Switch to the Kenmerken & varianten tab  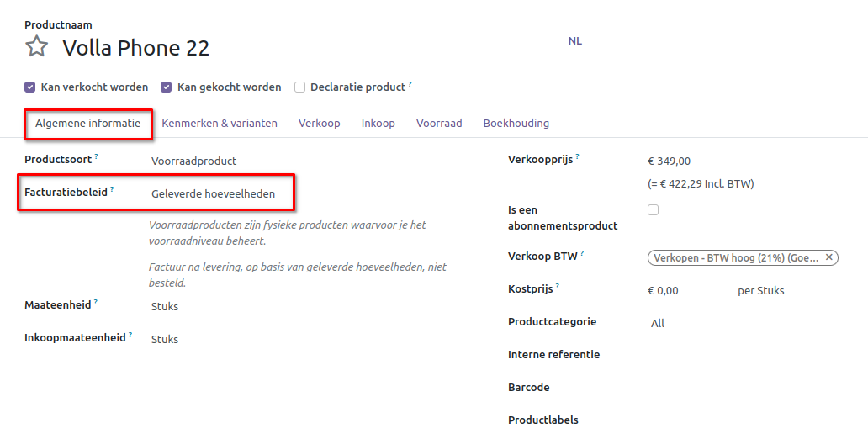219,123
